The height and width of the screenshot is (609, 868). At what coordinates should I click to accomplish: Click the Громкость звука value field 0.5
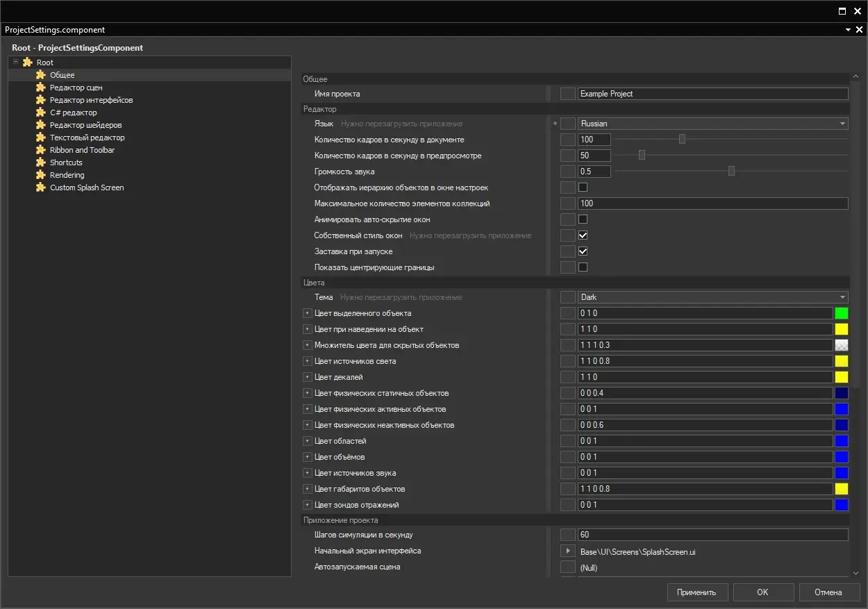(594, 172)
